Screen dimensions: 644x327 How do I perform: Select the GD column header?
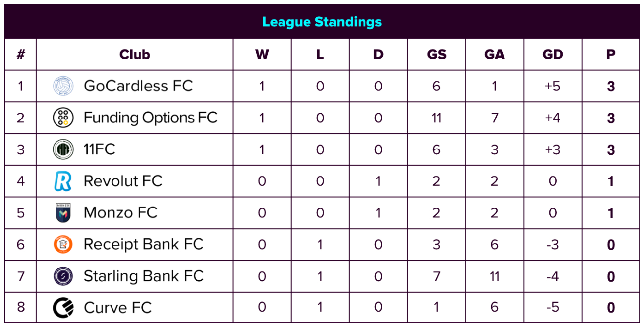(553, 55)
